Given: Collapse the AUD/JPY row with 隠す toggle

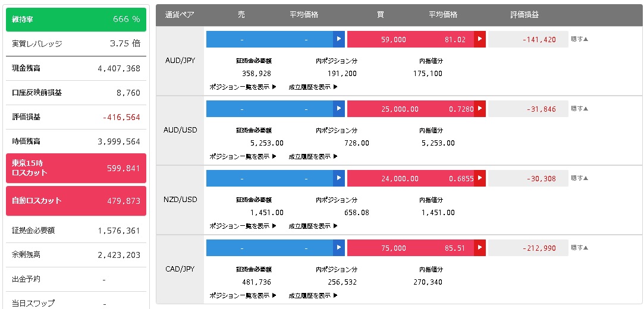Looking at the screenshot, I should coord(580,39).
